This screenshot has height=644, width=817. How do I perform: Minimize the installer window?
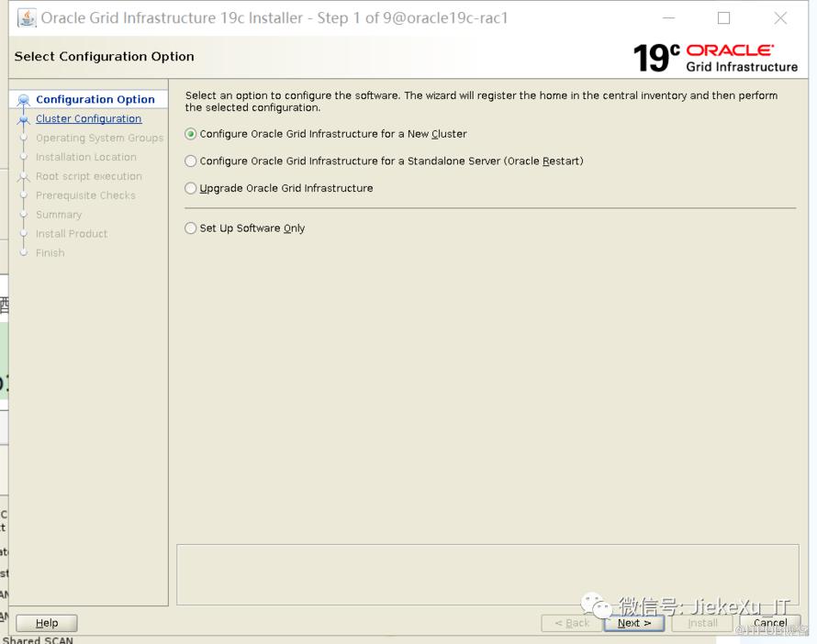pyautogui.click(x=668, y=18)
